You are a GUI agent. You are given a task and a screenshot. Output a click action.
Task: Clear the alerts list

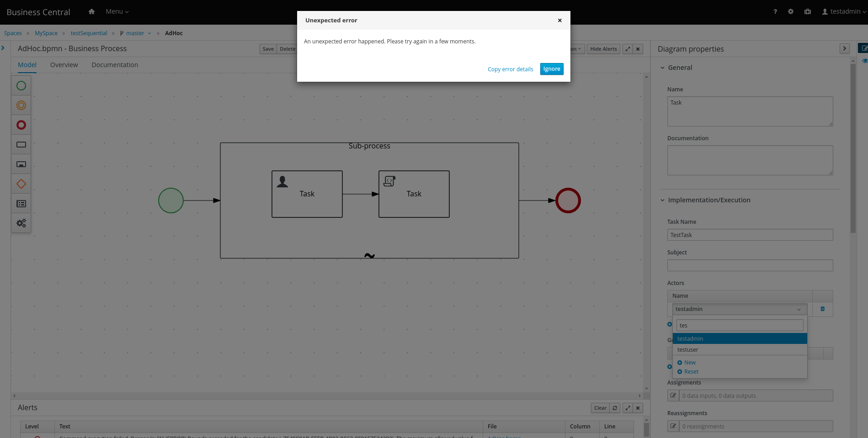(600, 408)
